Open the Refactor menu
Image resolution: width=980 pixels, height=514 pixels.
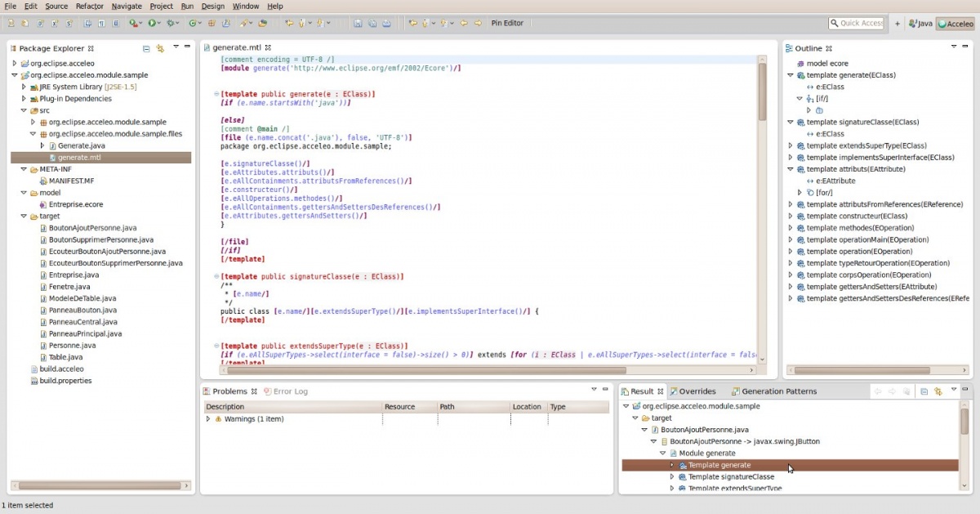[x=89, y=6]
